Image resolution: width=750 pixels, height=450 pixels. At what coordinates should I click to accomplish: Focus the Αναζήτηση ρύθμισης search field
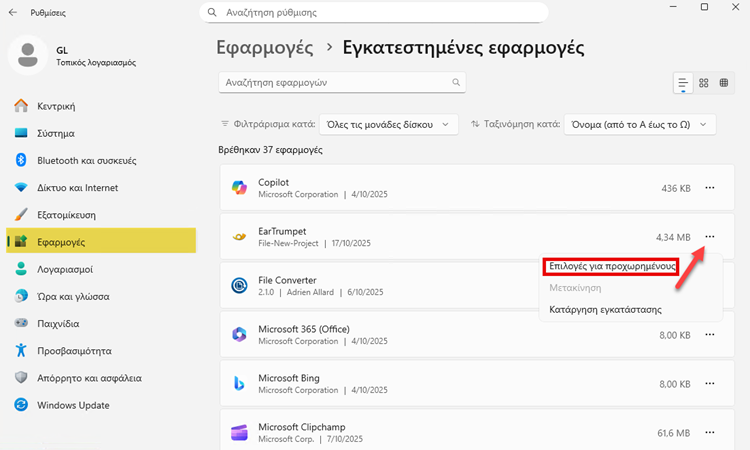click(374, 12)
